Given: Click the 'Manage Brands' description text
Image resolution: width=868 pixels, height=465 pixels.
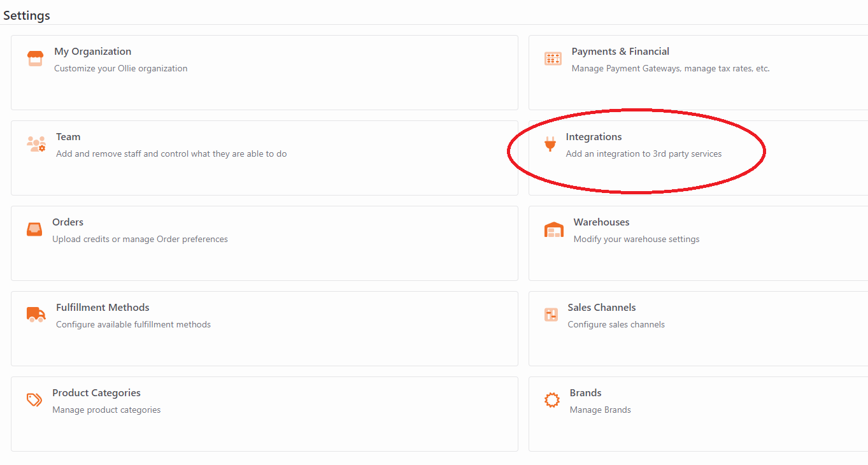Looking at the screenshot, I should pyautogui.click(x=601, y=410).
